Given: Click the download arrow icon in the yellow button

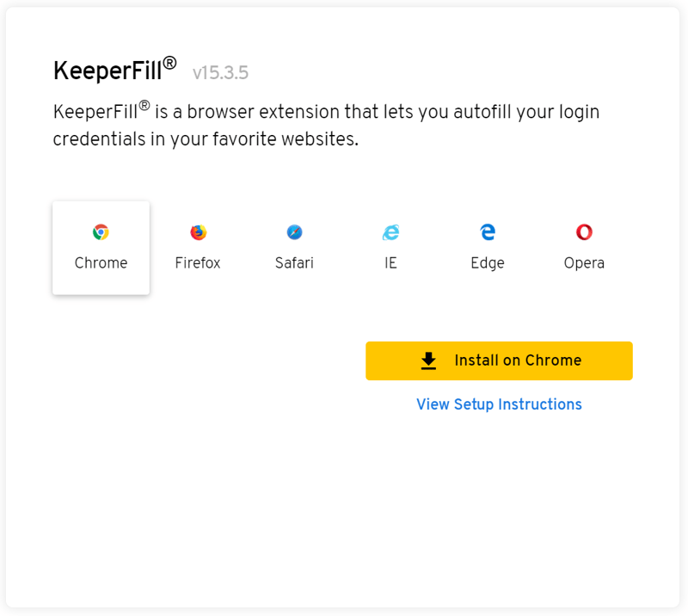Looking at the screenshot, I should pos(428,360).
